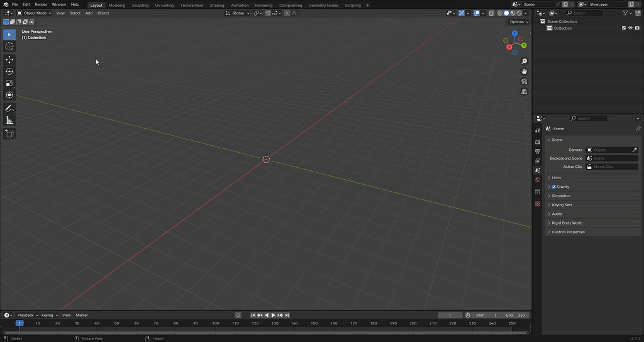The height and width of the screenshot is (342, 644).
Task: Toggle timeline auto keying record button
Action: click(238, 316)
